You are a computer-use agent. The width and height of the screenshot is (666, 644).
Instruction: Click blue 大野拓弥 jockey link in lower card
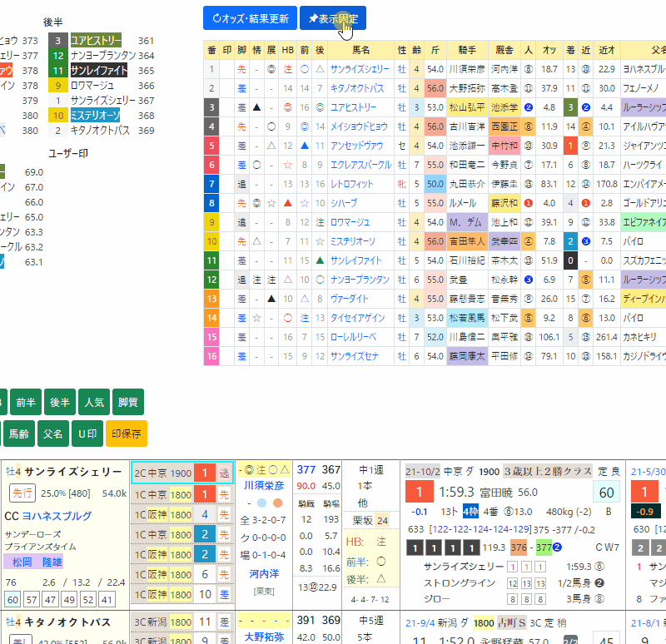262,638
